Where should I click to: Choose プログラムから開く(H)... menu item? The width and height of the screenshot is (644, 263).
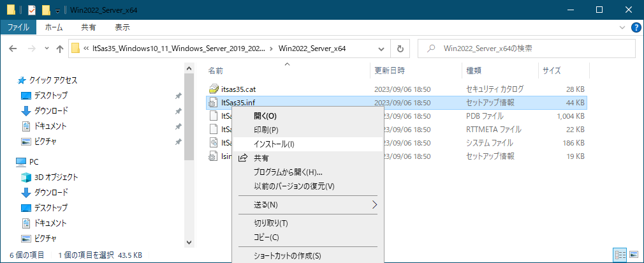tap(308, 172)
